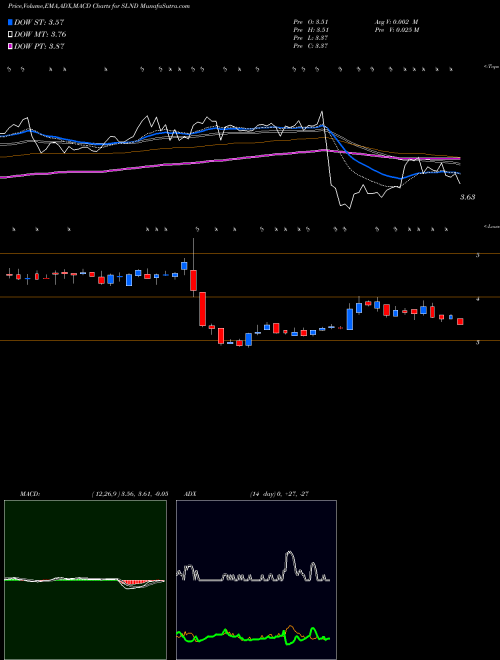This screenshot has width=500, height=660.
Task: Click the 'Pre H: 3.51' value
Action: click(311, 30)
